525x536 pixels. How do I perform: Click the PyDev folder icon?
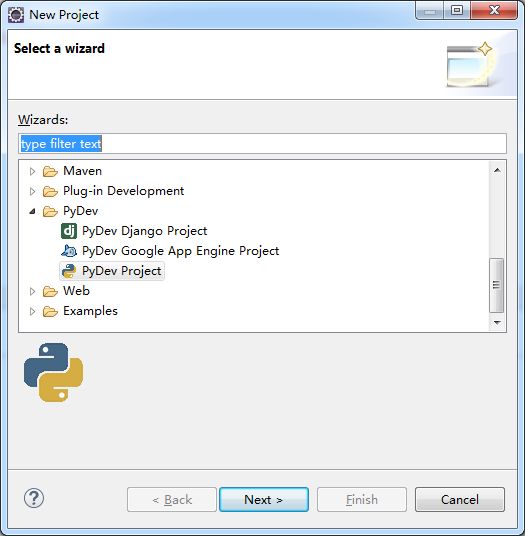click(x=50, y=211)
